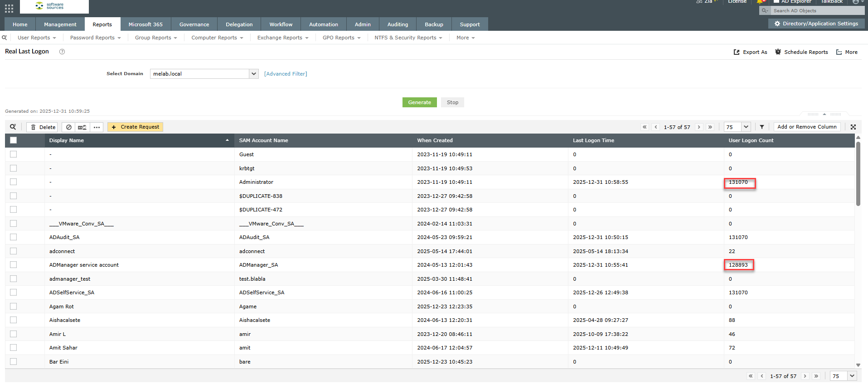Viewport: 868px width, 388px height.
Task: Switch to the Auditing tab
Action: [398, 24]
